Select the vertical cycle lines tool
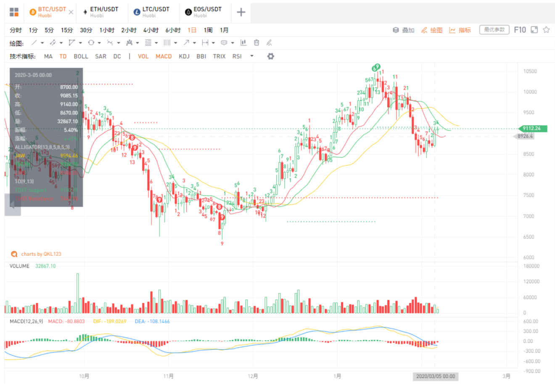The image size is (555, 392). coord(167,42)
